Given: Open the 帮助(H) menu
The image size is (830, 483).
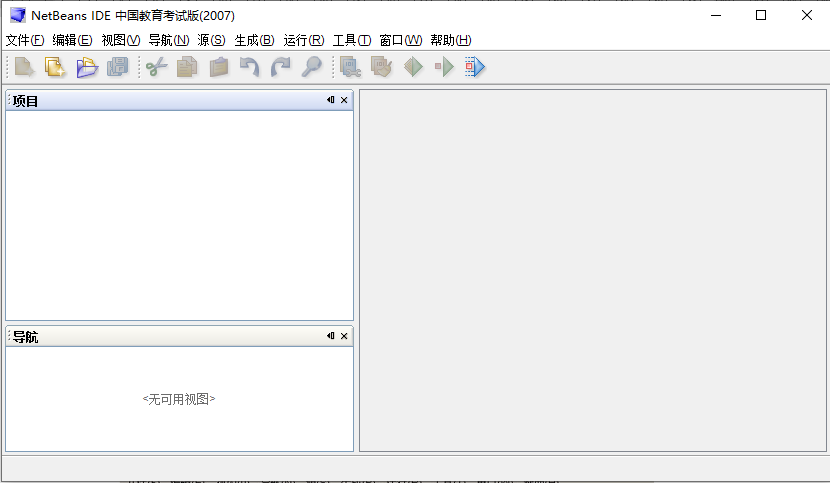Looking at the screenshot, I should point(450,40).
